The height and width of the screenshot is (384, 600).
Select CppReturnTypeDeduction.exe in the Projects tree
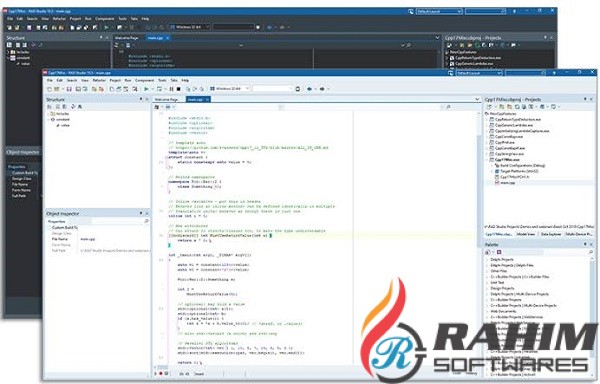point(517,119)
